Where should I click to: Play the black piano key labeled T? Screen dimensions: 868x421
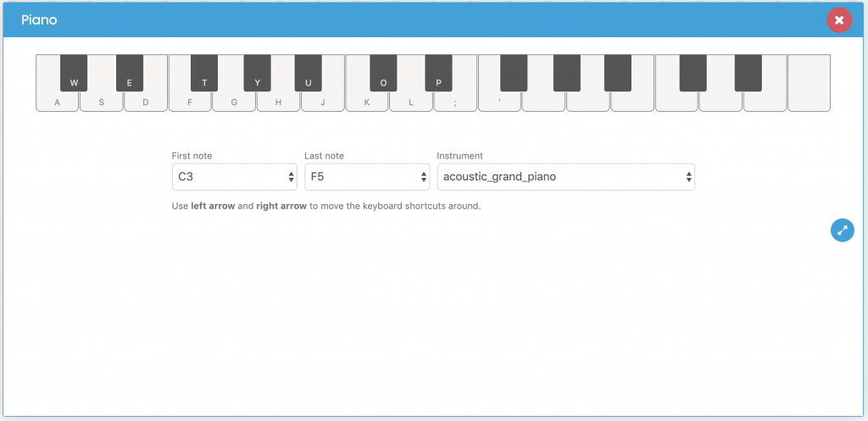point(204,73)
